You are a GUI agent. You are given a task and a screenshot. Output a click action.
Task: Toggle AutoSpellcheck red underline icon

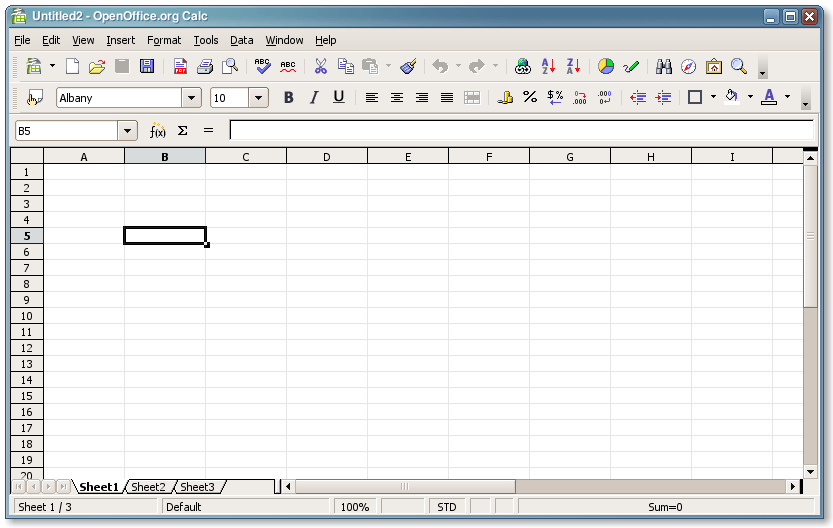click(x=288, y=66)
